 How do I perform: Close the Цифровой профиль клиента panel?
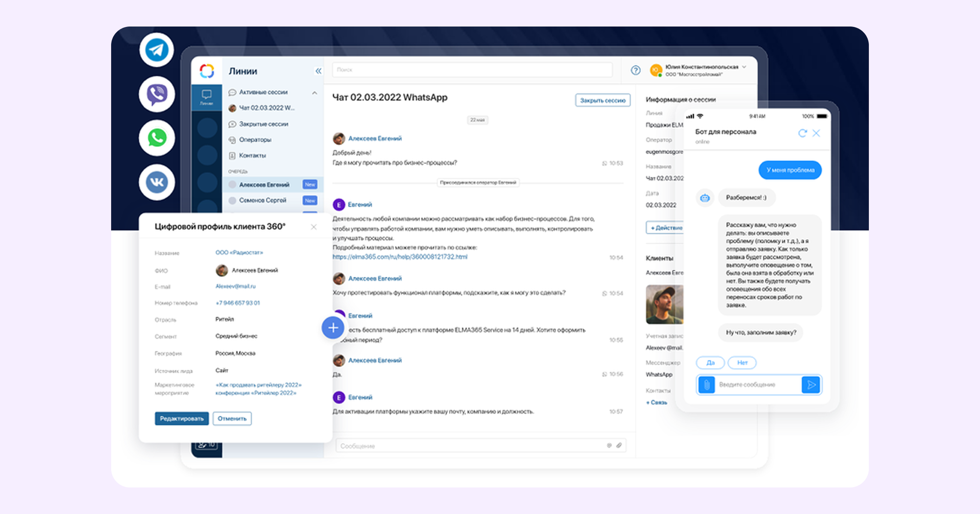(x=314, y=227)
